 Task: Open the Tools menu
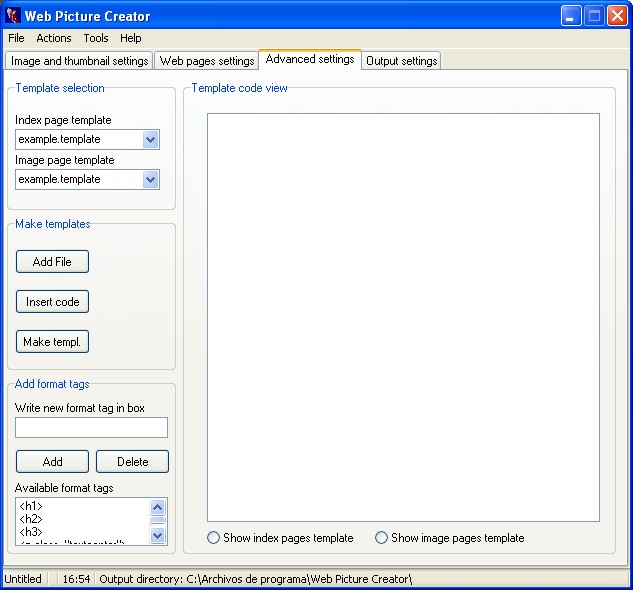coord(96,38)
